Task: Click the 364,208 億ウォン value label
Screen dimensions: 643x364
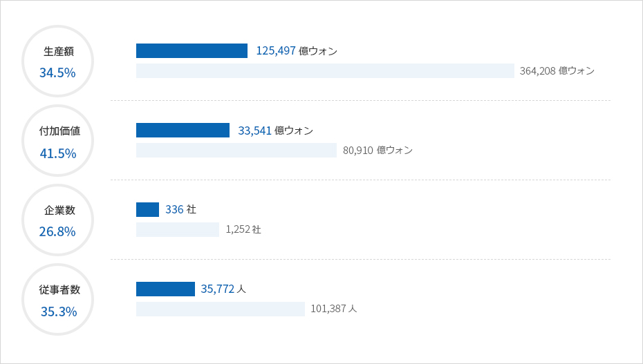Action: (x=557, y=71)
